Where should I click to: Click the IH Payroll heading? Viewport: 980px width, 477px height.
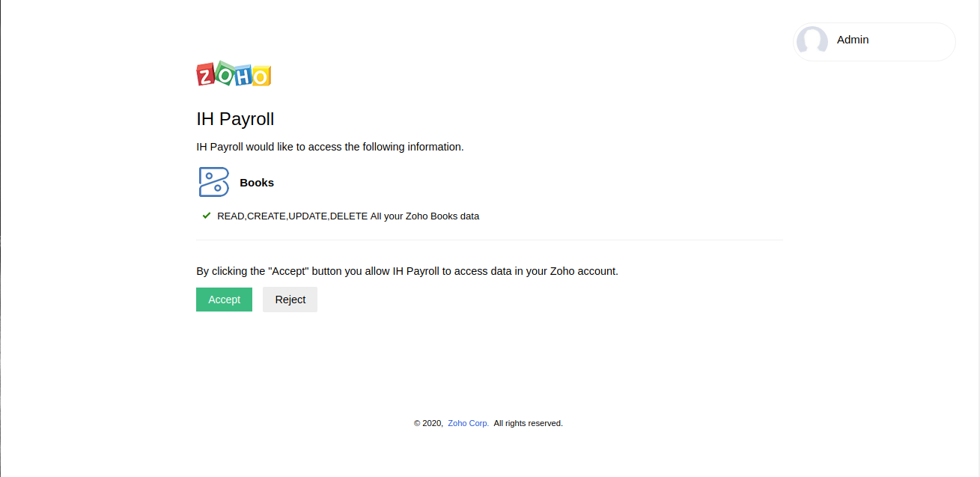coord(235,119)
